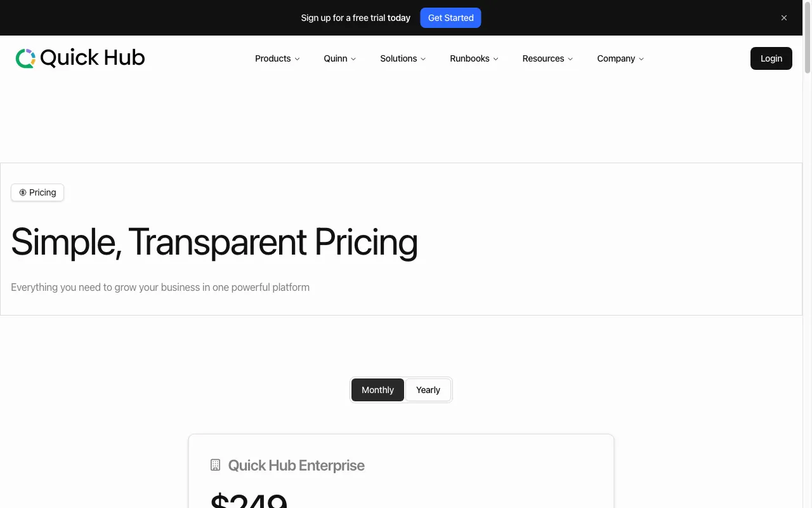The width and height of the screenshot is (812, 508).
Task: Open the Resources menu
Action: pos(547,58)
